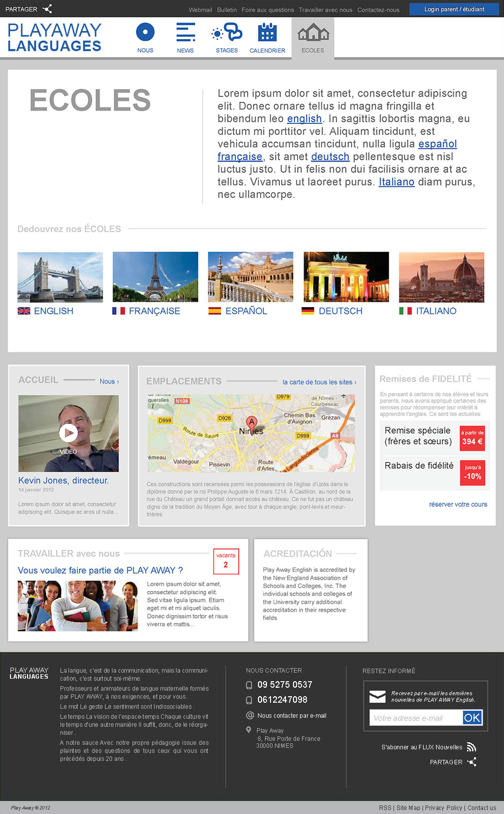Image resolution: width=504 pixels, height=814 pixels.
Task: Click the vacants 2 box
Action: click(x=226, y=561)
